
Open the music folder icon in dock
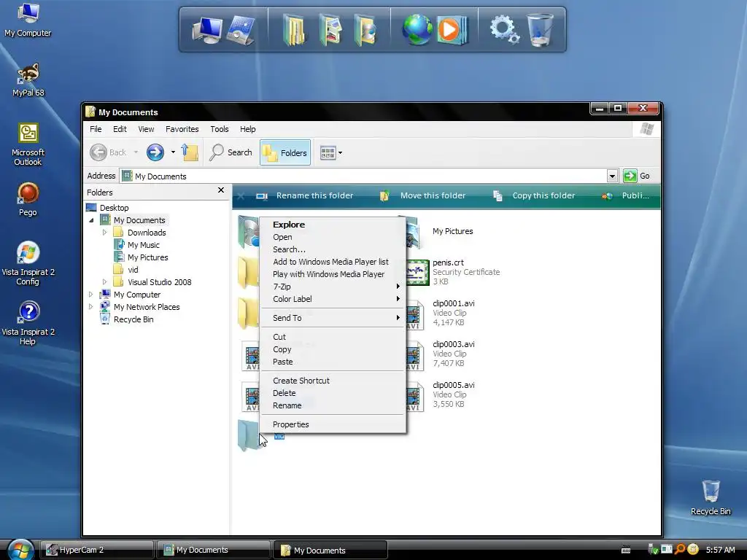(365, 30)
